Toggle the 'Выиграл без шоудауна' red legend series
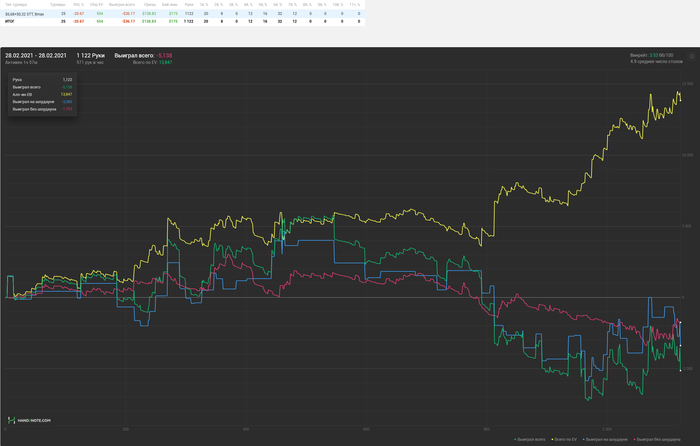 tap(657, 440)
